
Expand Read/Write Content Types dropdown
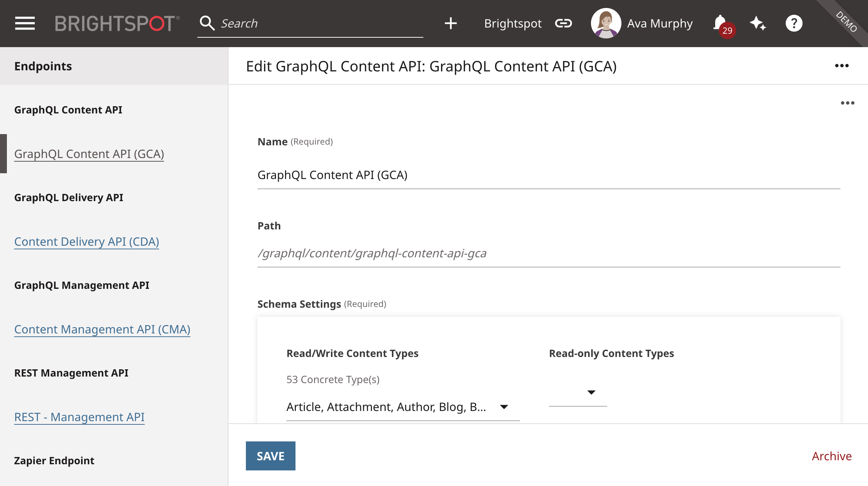point(403,407)
